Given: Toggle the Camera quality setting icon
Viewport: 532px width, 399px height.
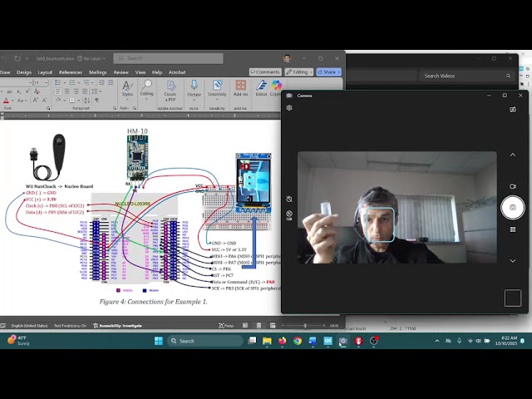Looking at the screenshot, I should click(289, 214).
